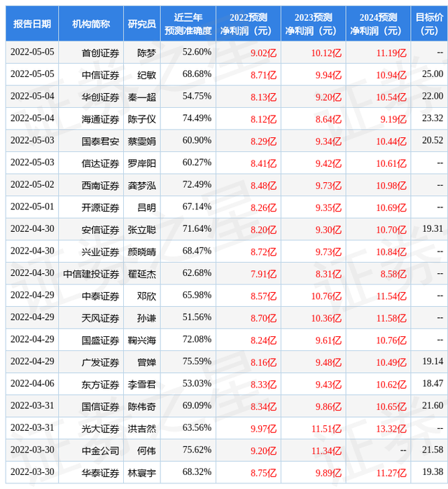Click researcher name 洪吉然

(142, 429)
